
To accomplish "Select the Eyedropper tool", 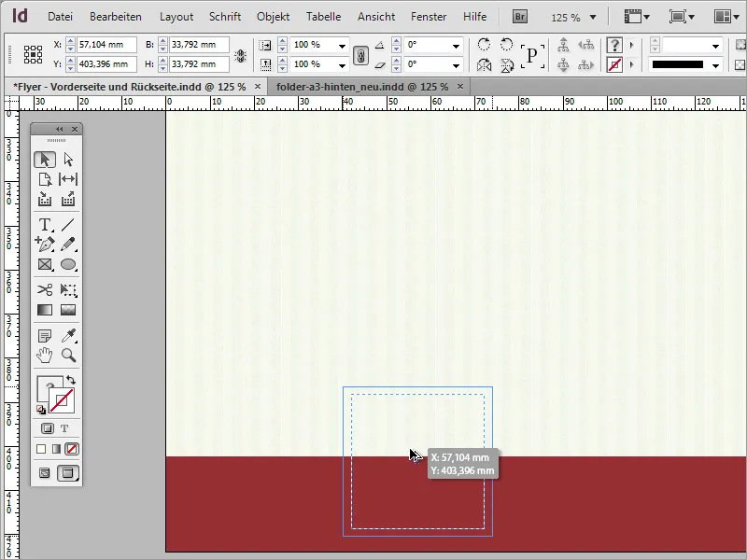I will click(x=68, y=336).
